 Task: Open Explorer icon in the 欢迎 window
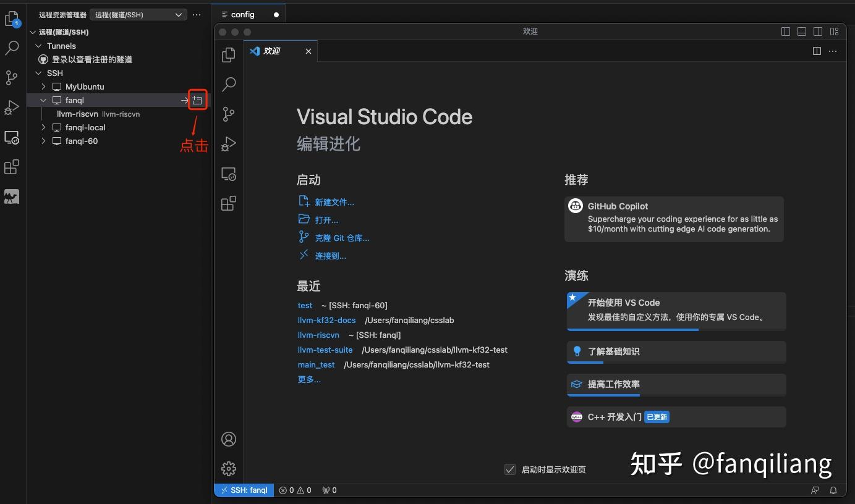coord(229,54)
